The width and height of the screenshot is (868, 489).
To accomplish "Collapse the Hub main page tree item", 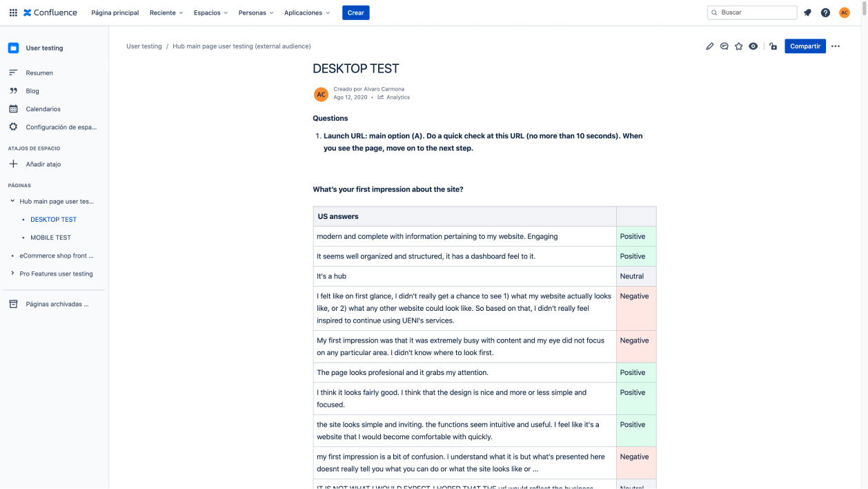I will (x=12, y=201).
